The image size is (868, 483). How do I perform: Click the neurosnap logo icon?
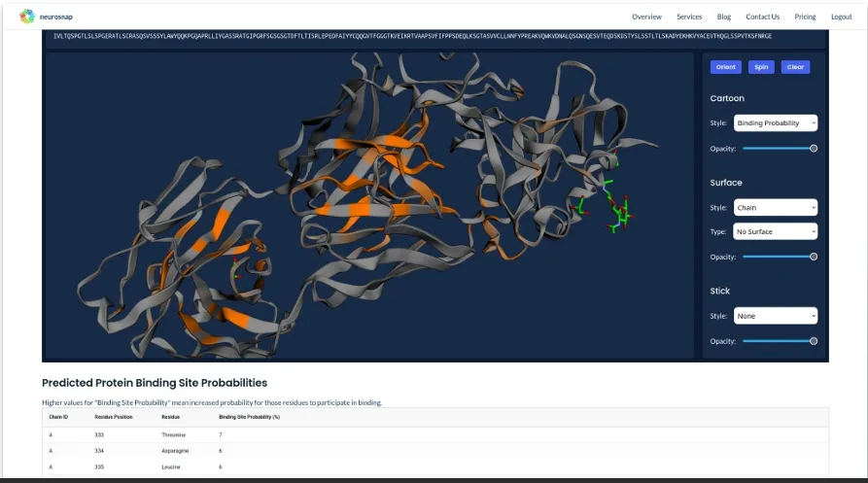27,17
